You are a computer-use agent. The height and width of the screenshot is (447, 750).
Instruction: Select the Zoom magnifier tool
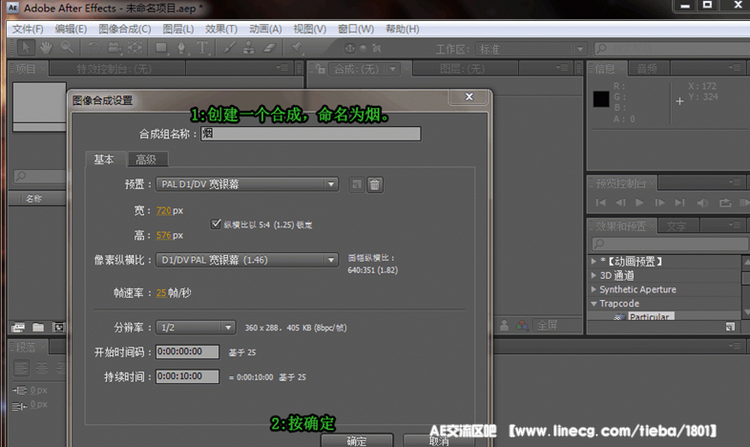[67, 47]
